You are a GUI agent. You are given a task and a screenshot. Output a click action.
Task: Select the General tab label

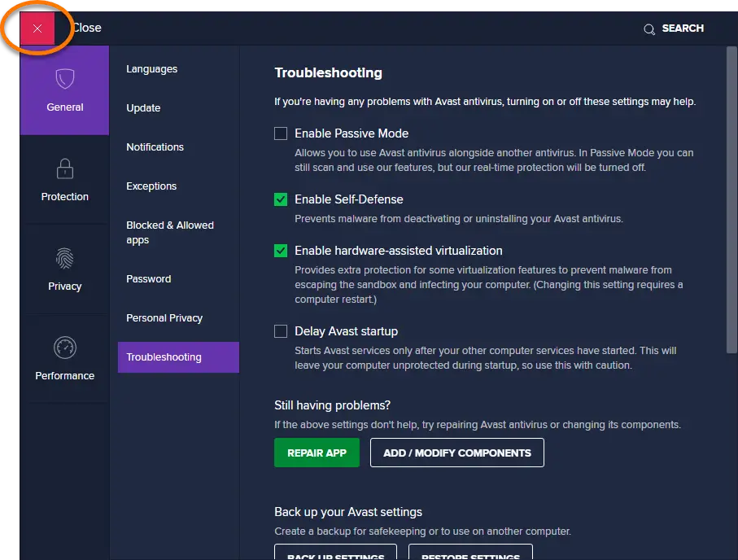click(65, 107)
